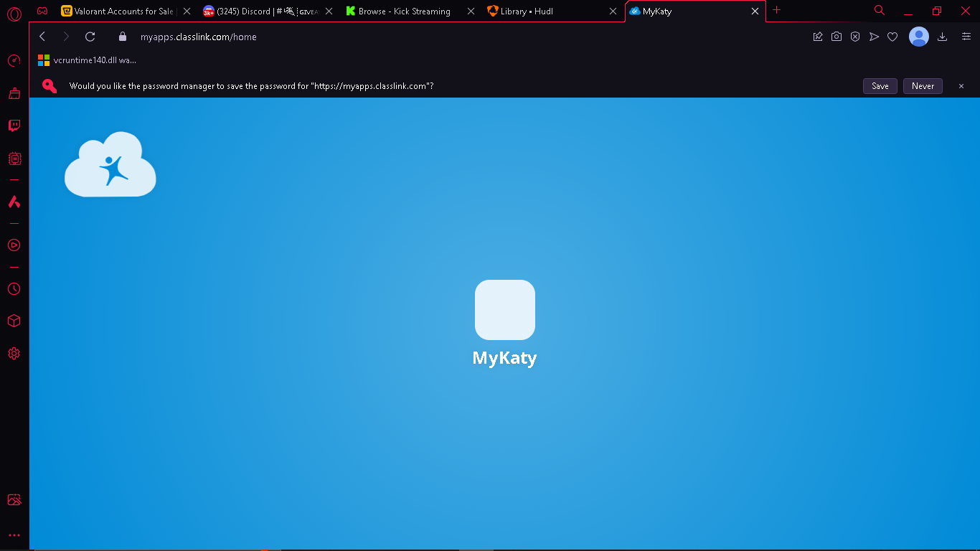Image resolution: width=980 pixels, height=551 pixels.
Task: Open the vcruntime140.dll bookmark
Action: 88,60
